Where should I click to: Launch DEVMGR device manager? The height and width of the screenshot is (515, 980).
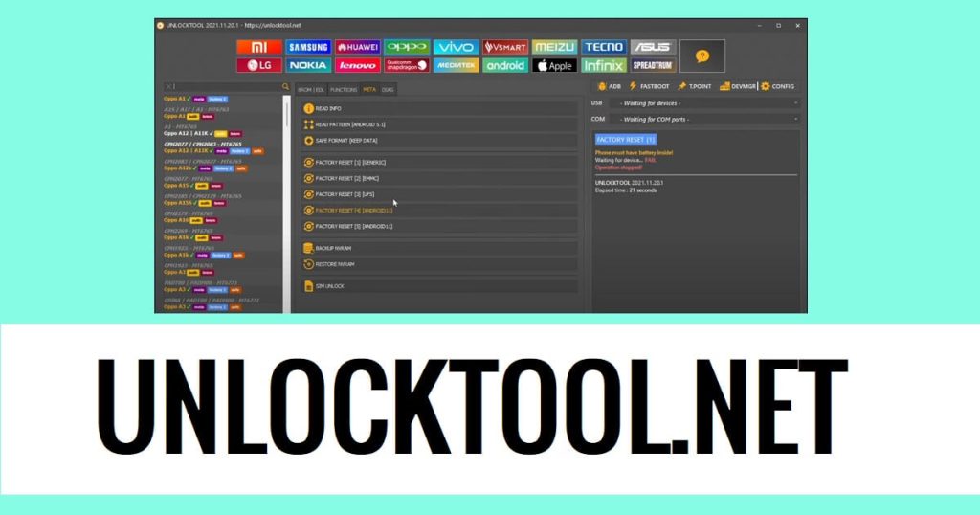(738, 86)
